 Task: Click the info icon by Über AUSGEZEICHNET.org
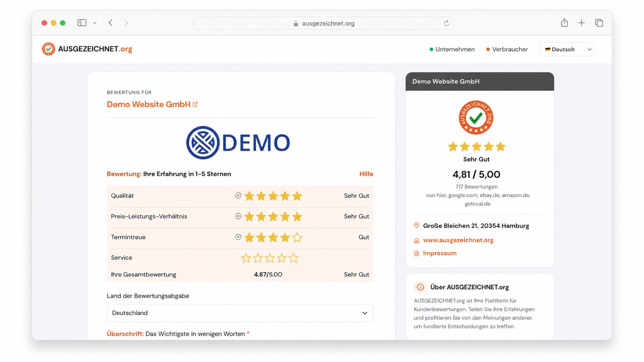tap(420, 287)
